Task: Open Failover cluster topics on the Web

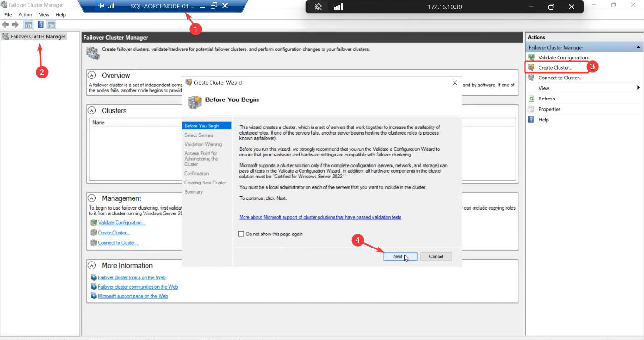Action: [132, 277]
